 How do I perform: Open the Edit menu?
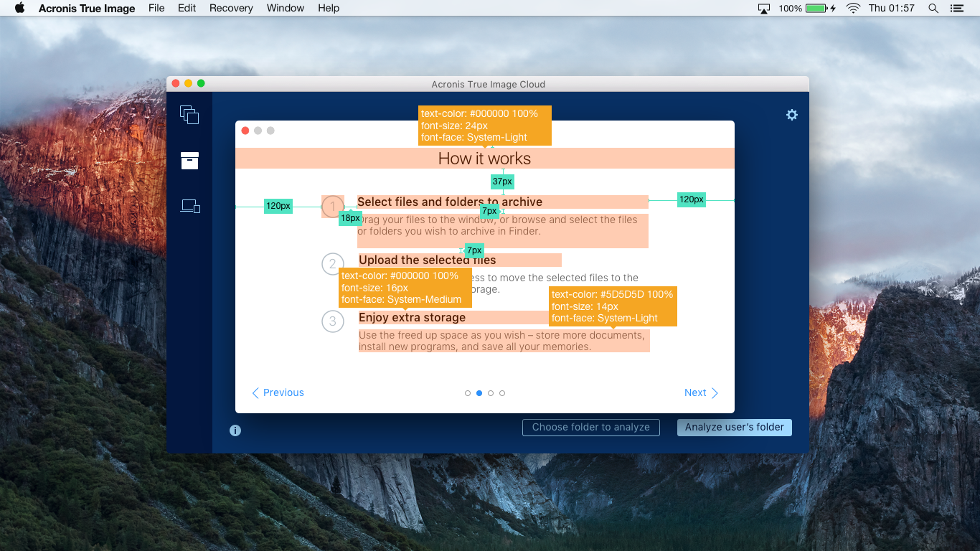pyautogui.click(x=187, y=8)
